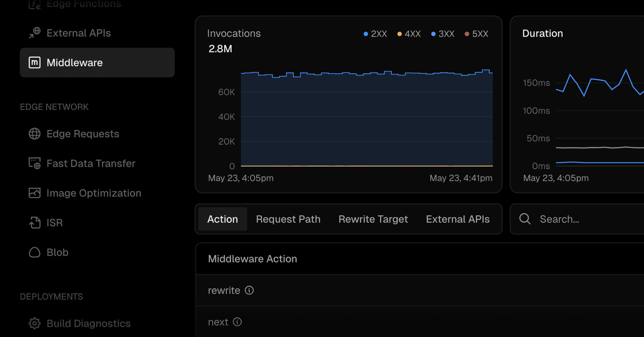Select the Action tab
The width and height of the screenshot is (644, 337).
click(222, 219)
